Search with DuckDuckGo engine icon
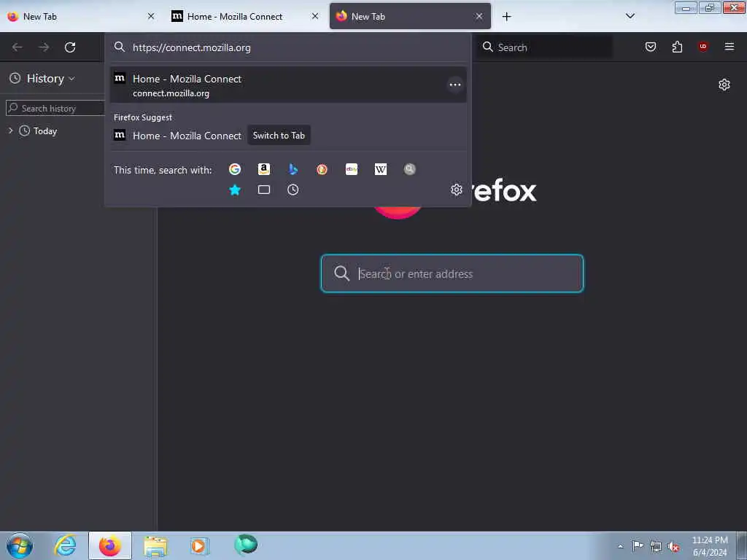This screenshot has height=560, width=747. coord(322,169)
